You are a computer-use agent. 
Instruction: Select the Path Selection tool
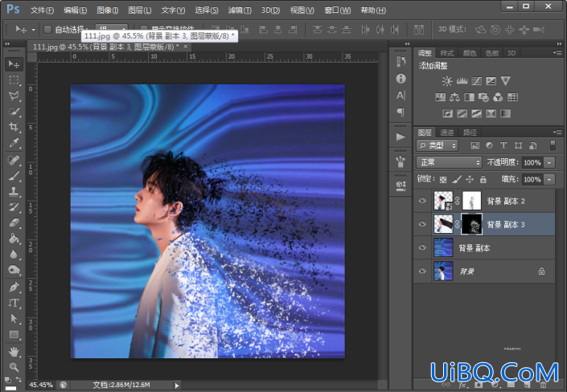tap(14, 319)
